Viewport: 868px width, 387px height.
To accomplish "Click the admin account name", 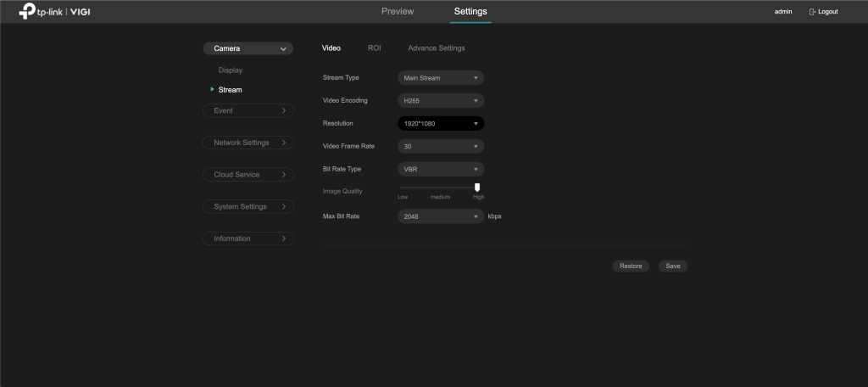I will [782, 12].
